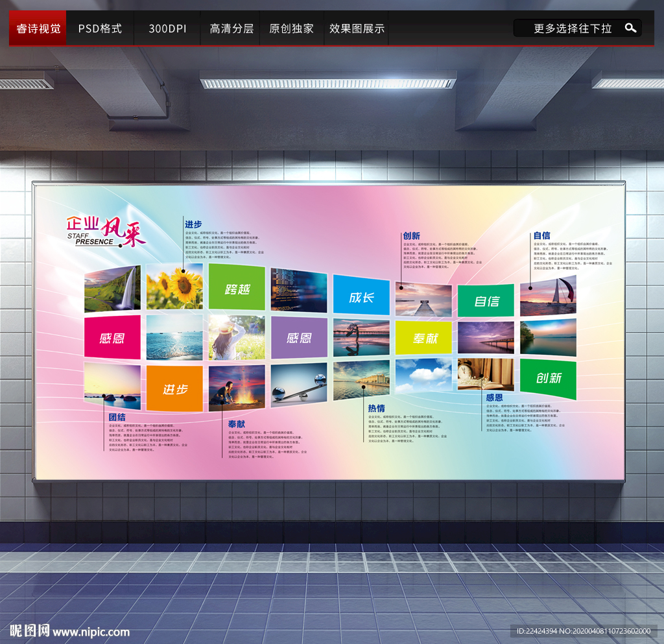This screenshot has width=664, height=644.
Task: Select the red 睿诗视觉 brand label
Action: (x=37, y=28)
